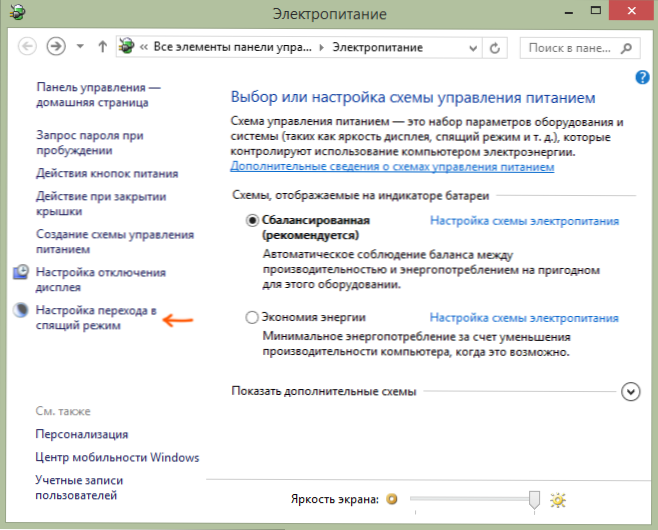Screen dimensions: 658x530
Task: Select the 'Экономия энергии' power plan radio
Action: coord(252,317)
